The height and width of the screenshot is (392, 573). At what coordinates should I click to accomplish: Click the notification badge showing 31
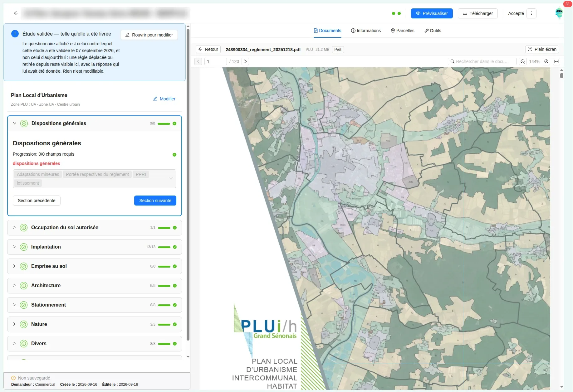click(567, 4)
